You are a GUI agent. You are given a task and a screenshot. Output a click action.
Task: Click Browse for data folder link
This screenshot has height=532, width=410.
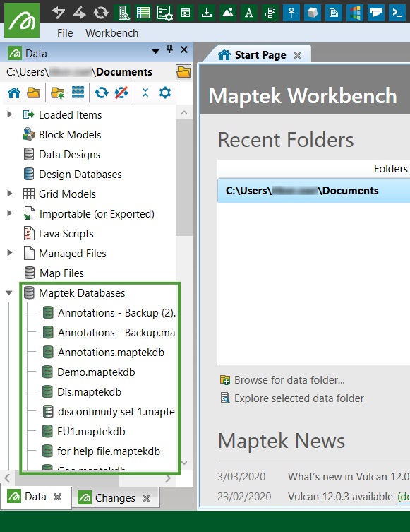tap(289, 380)
